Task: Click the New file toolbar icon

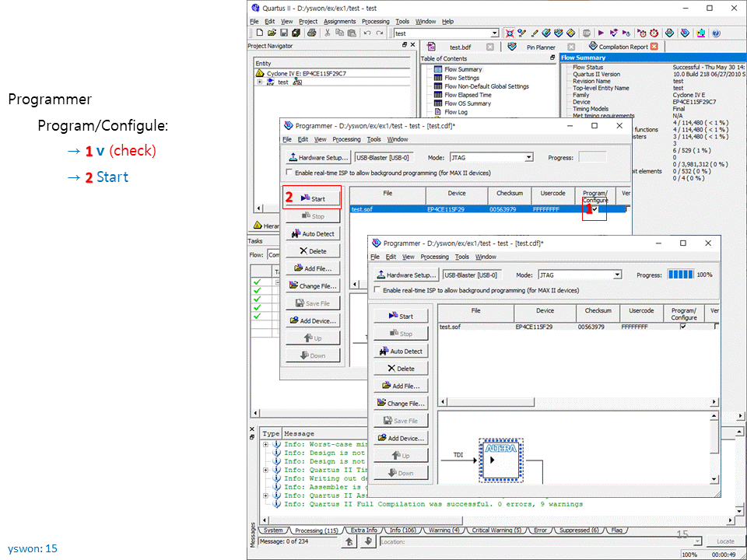Action: (x=260, y=33)
